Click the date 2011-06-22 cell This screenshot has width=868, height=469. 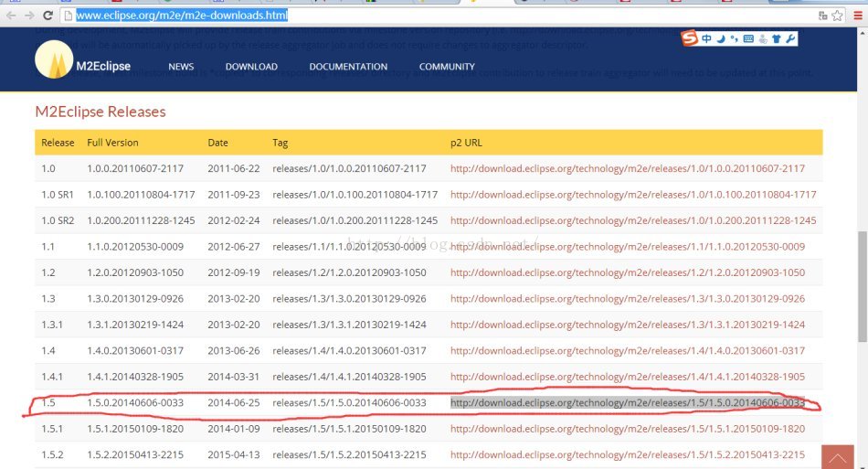pos(234,168)
